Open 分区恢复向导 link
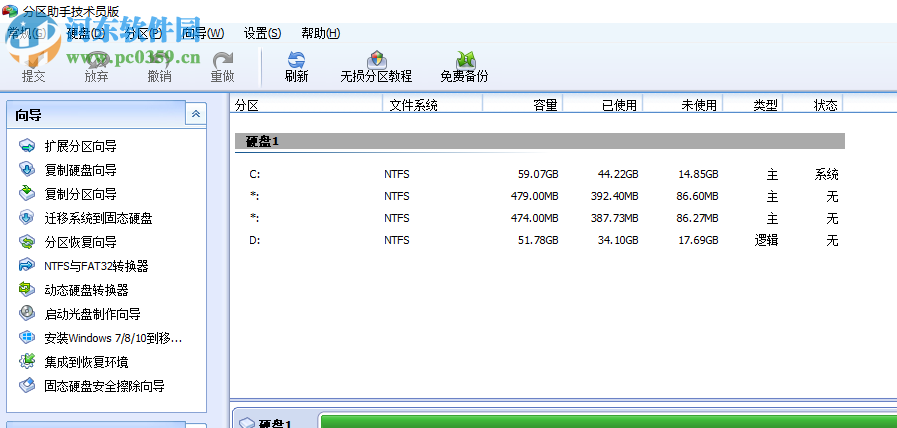Viewport: 897px width, 428px height. pos(80,242)
